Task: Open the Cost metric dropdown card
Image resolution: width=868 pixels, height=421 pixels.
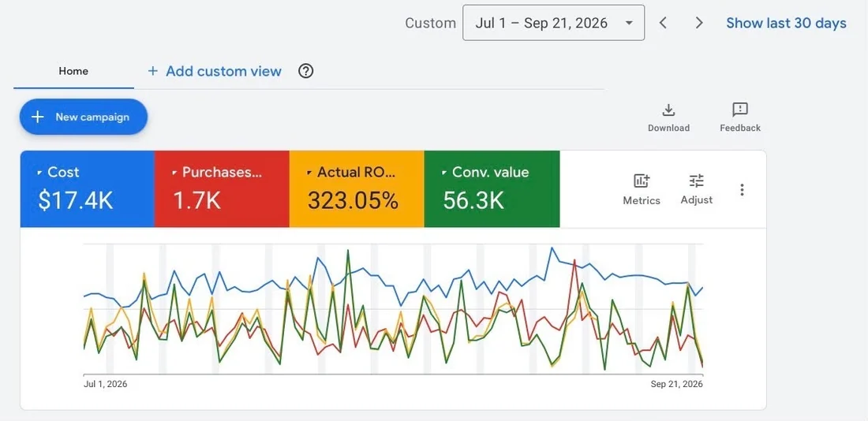Action: pos(88,188)
